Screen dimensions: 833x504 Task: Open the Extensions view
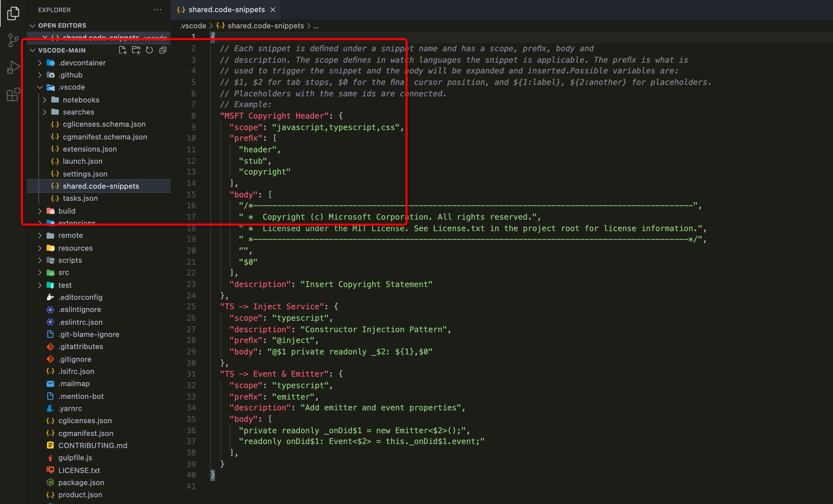13,95
